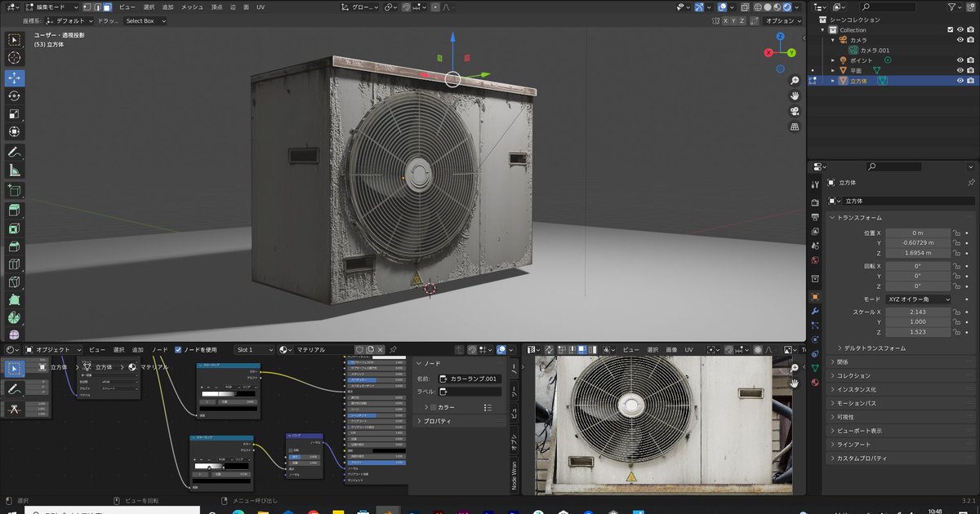Screen dimensions: 980x514
Task: Open the Modifier wrench properties tab
Action: (x=815, y=312)
